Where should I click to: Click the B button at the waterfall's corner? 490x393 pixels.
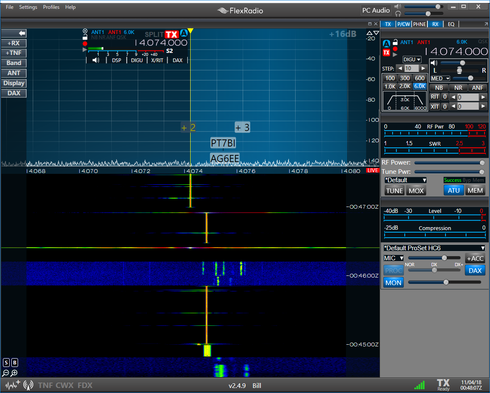[14, 363]
